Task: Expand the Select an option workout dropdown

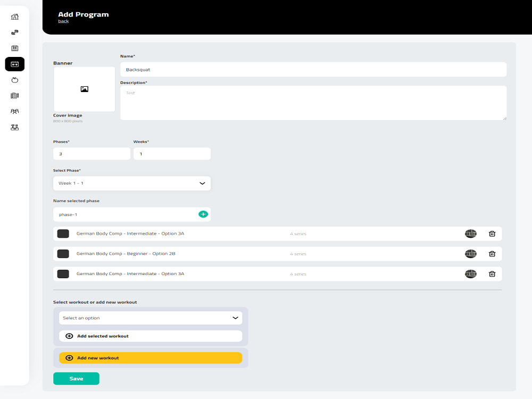Action: pos(150,317)
